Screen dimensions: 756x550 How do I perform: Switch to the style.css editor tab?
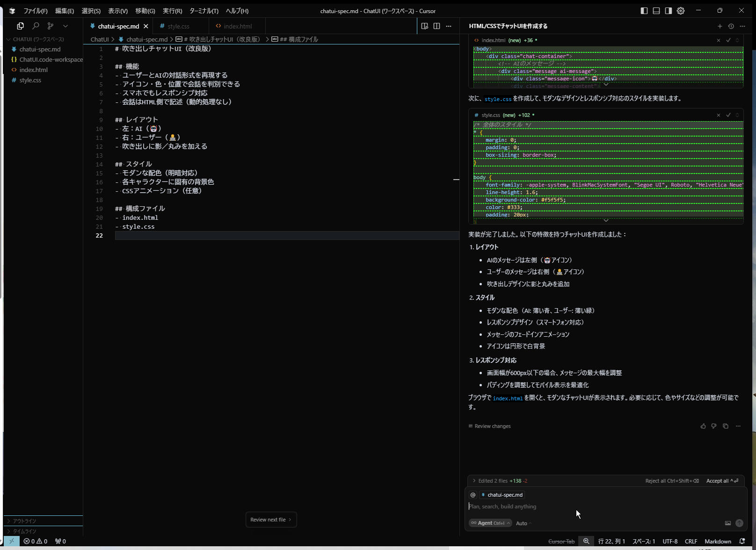(178, 26)
